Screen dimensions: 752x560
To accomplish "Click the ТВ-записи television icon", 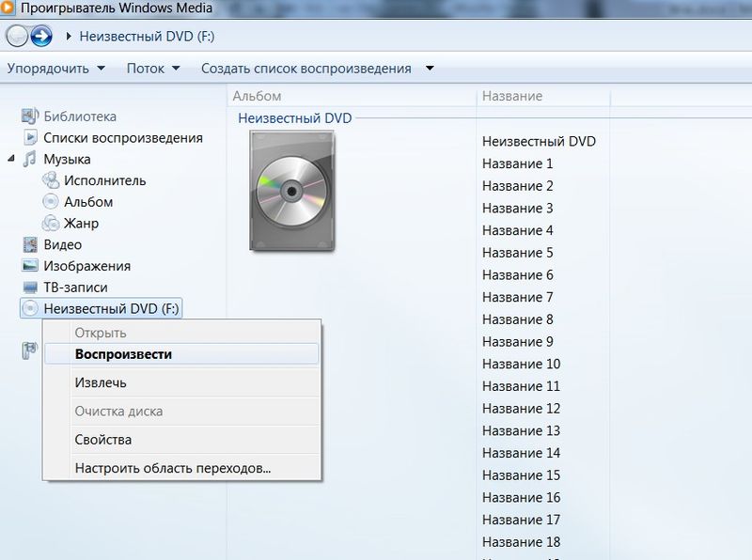I will 30,288.
